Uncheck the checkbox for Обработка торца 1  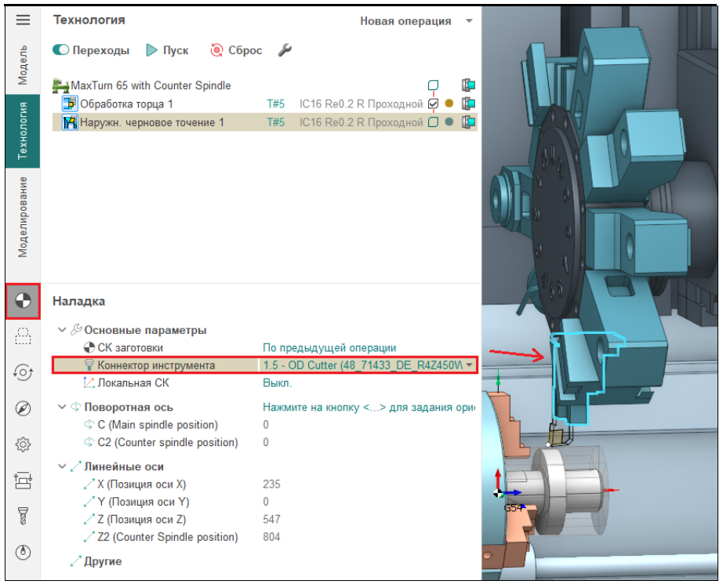click(434, 103)
